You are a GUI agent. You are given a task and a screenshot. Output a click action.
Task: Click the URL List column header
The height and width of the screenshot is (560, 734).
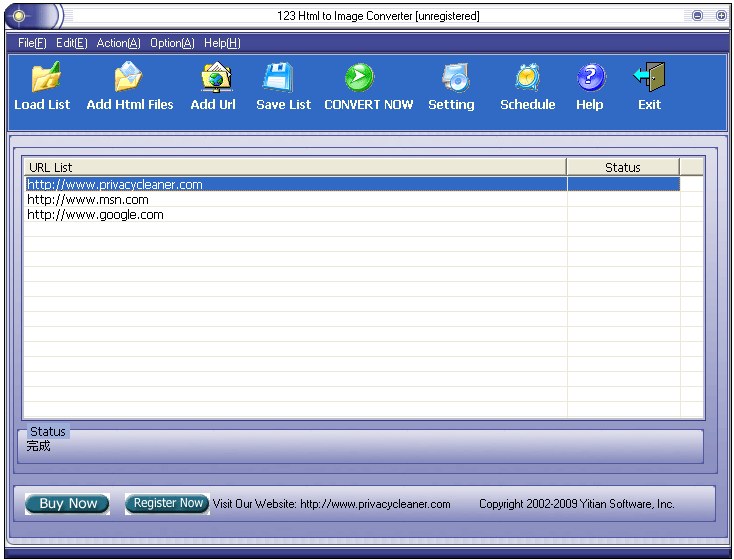[294, 167]
